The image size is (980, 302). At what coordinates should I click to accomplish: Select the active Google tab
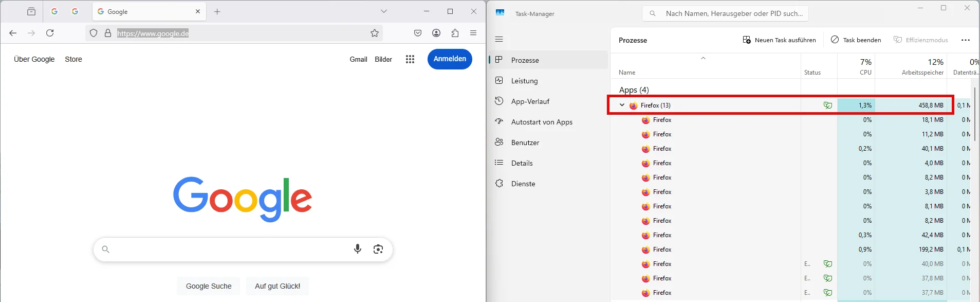point(149,11)
